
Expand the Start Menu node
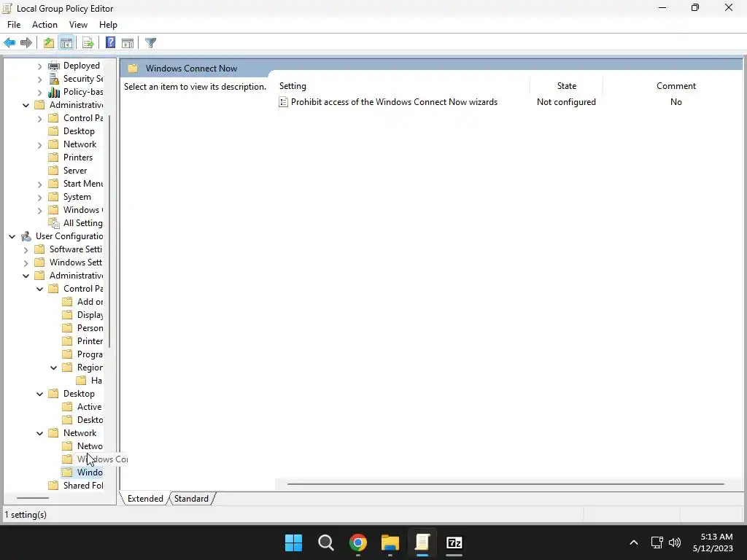[40, 184]
